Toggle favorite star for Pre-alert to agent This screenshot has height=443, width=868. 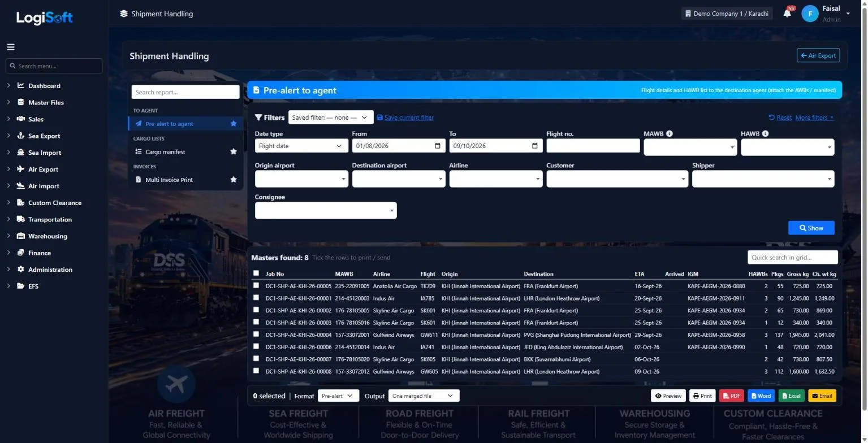pyautogui.click(x=234, y=124)
